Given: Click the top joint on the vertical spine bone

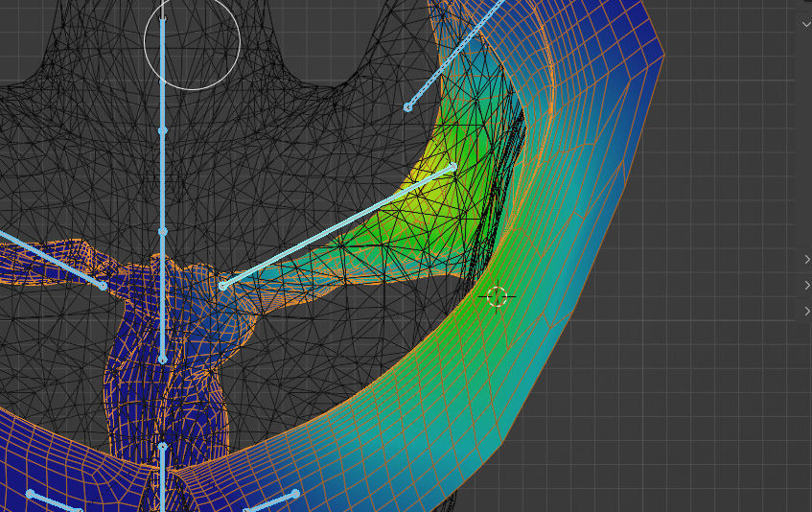Looking at the screenshot, I should coord(163,129).
